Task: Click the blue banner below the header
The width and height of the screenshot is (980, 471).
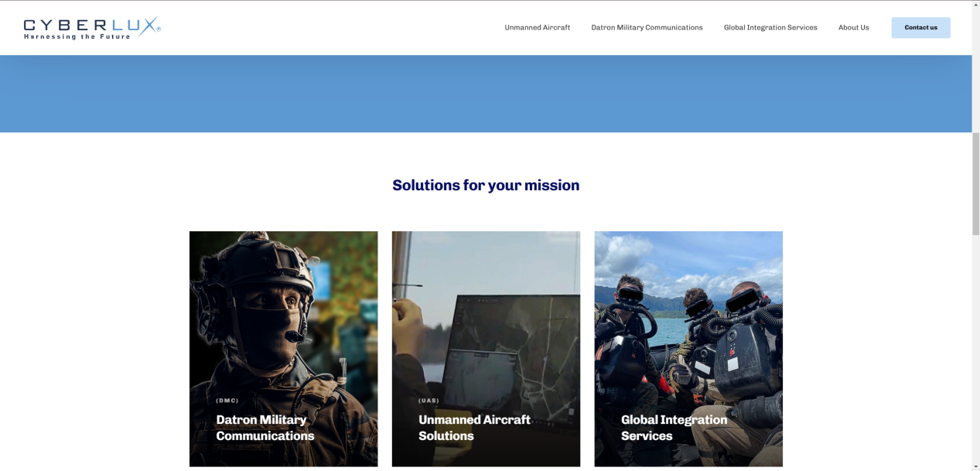Action: point(486,94)
